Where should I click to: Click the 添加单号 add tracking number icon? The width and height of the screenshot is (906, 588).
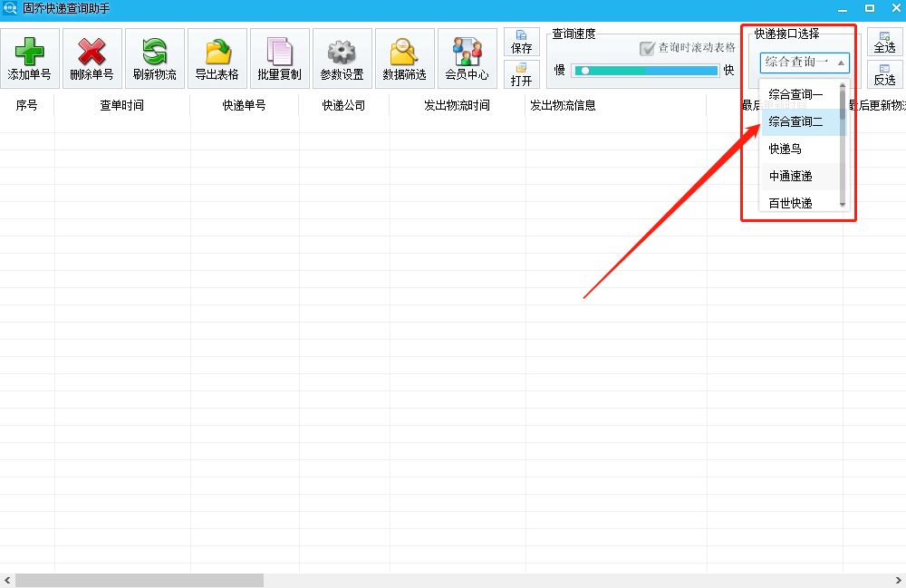coord(29,56)
